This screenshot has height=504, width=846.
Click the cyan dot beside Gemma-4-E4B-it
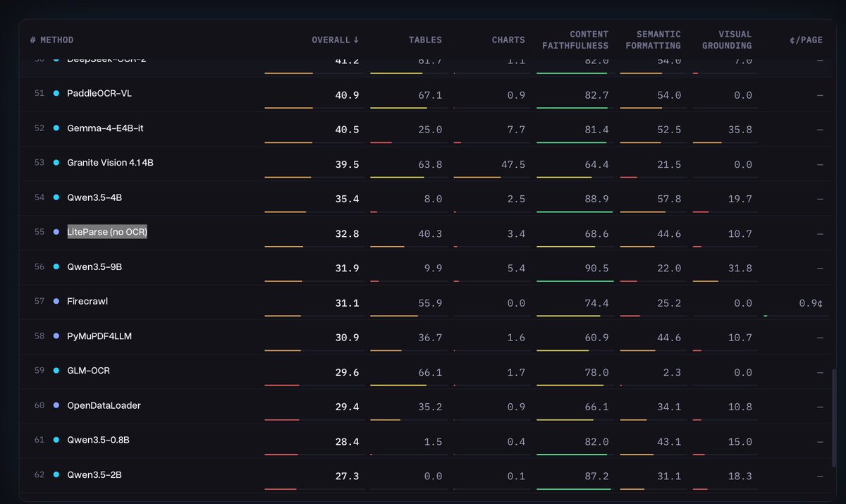click(x=56, y=128)
